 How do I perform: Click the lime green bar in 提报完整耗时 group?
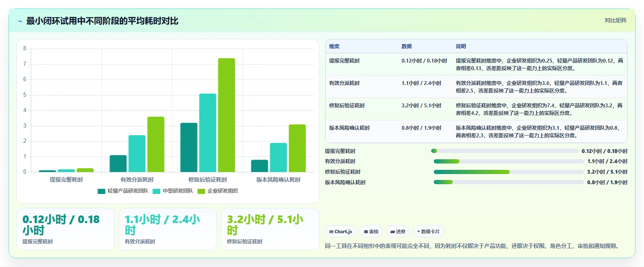pos(85,170)
